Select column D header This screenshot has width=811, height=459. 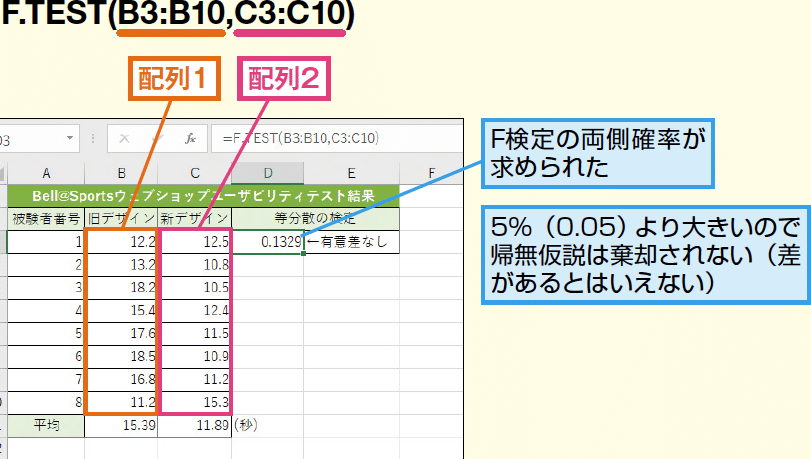(x=268, y=172)
